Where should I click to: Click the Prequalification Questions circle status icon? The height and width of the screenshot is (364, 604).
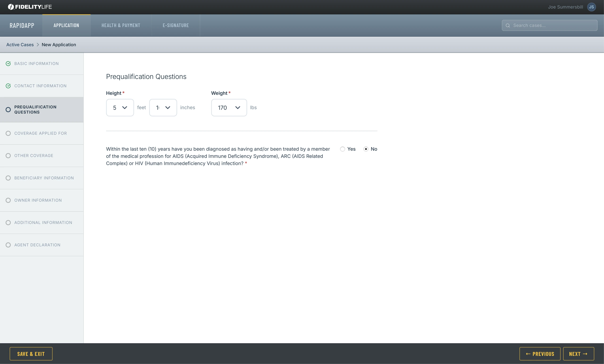tap(8, 109)
